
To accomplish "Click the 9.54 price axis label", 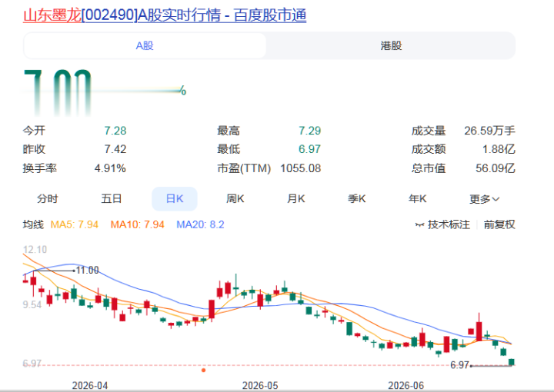I will click(32, 304).
